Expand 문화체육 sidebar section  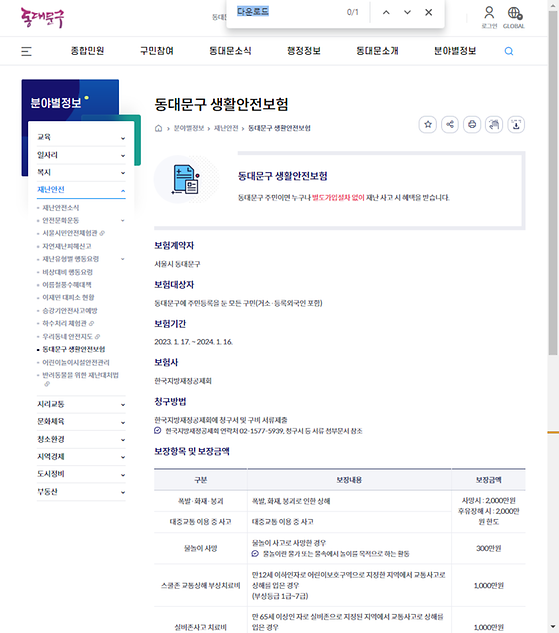coord(81,421)
